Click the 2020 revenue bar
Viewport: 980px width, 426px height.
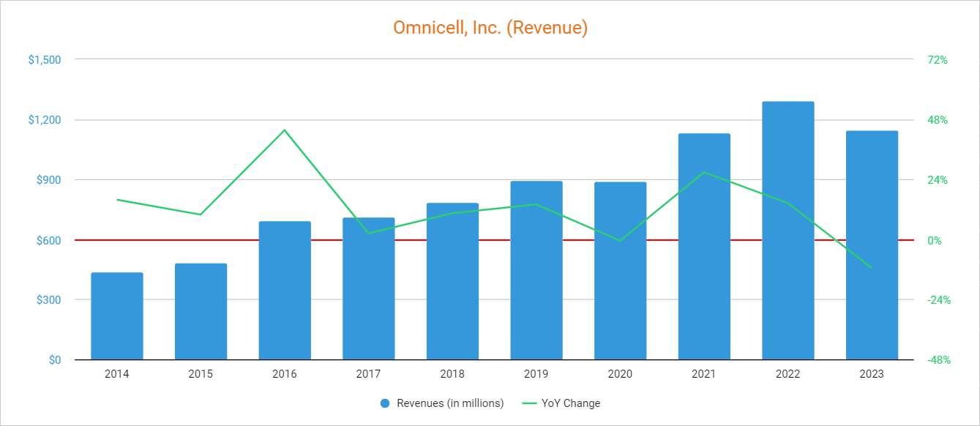620,271
